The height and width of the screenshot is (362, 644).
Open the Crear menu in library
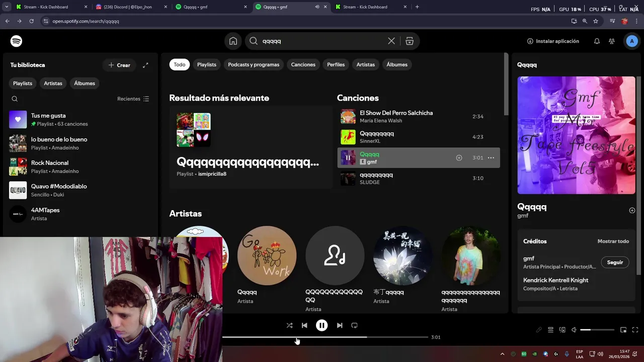[x=119, y=65]
